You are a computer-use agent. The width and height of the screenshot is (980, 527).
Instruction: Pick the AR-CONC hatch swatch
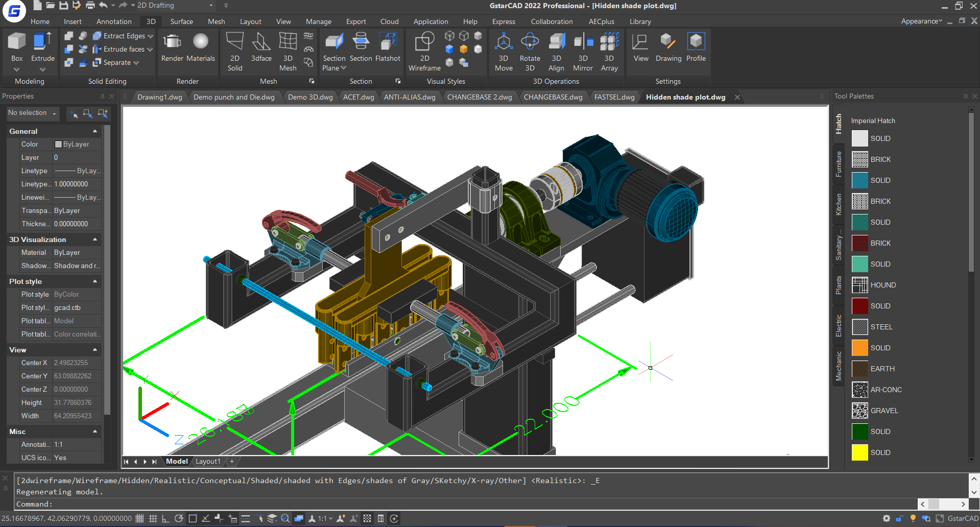click(x=859, y=390)
